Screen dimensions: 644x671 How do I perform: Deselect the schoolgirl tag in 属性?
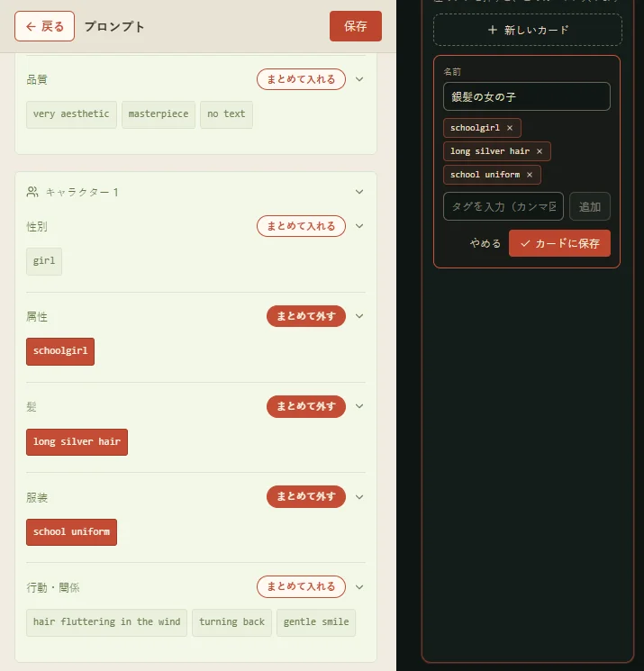pos(60,351)
